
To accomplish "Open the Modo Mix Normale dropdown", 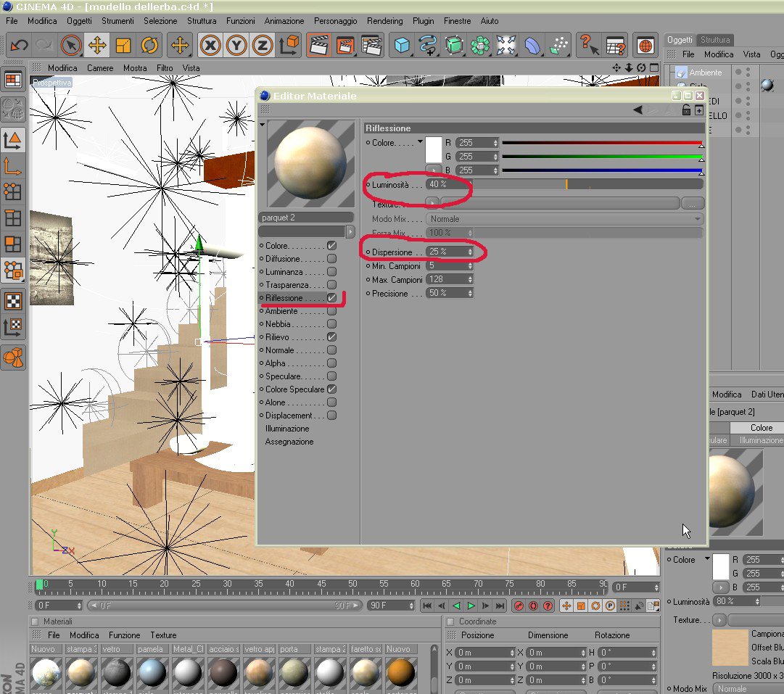I will point(564,219).
